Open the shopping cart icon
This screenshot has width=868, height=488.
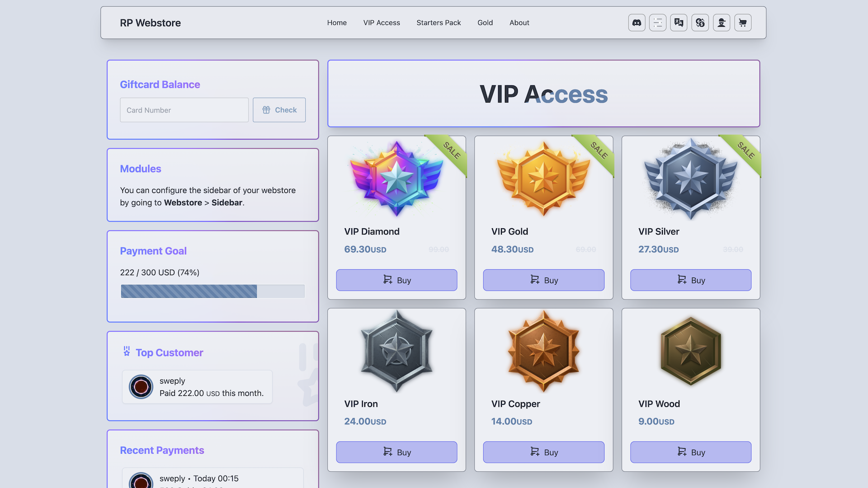[x=743, y=23]
